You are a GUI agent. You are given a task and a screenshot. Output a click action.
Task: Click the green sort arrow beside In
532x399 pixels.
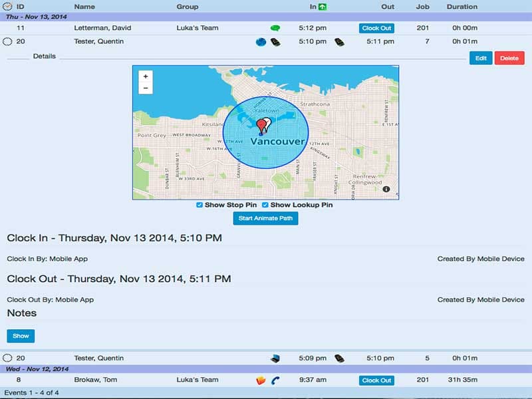click(x=323, y=7)
